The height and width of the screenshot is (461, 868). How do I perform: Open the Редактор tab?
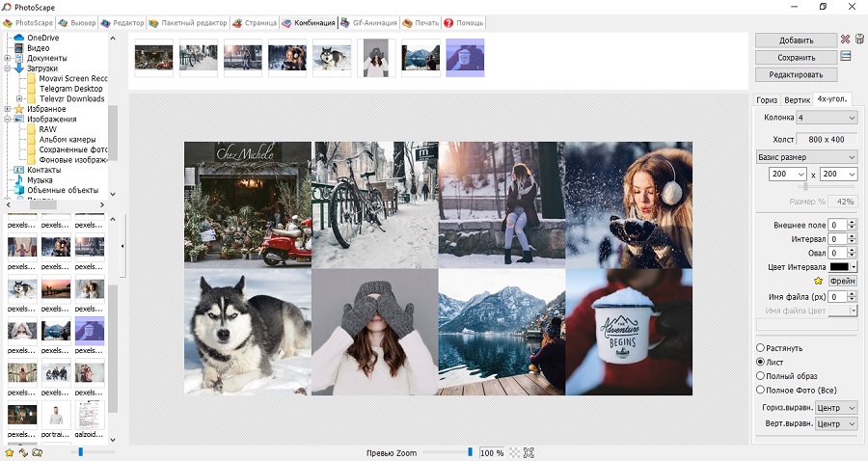(122, 23)
